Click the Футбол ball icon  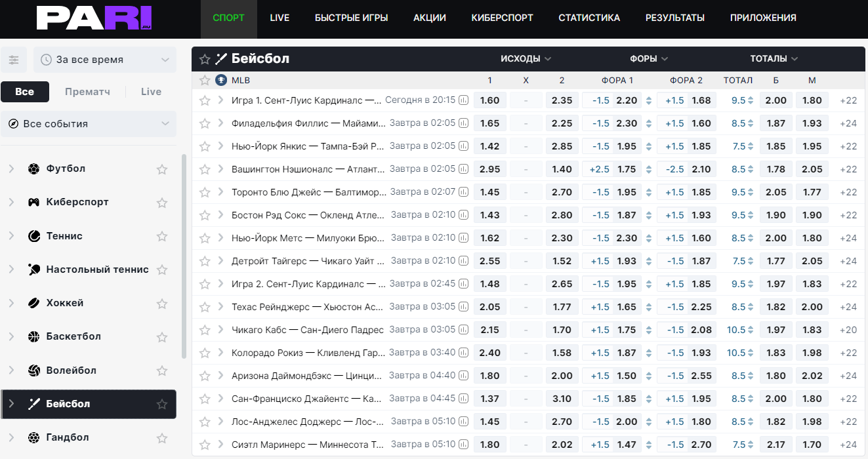[33, 169]
